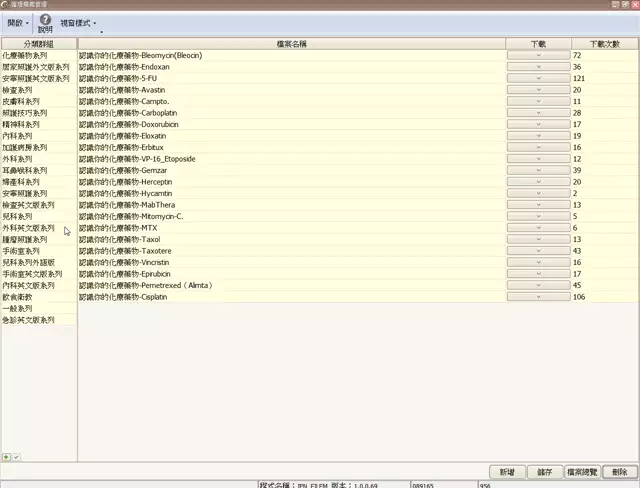Sort by the 檔案名稱 column header
The height and width of the screenshot is (488, 640).
click(x=291, y=44)
